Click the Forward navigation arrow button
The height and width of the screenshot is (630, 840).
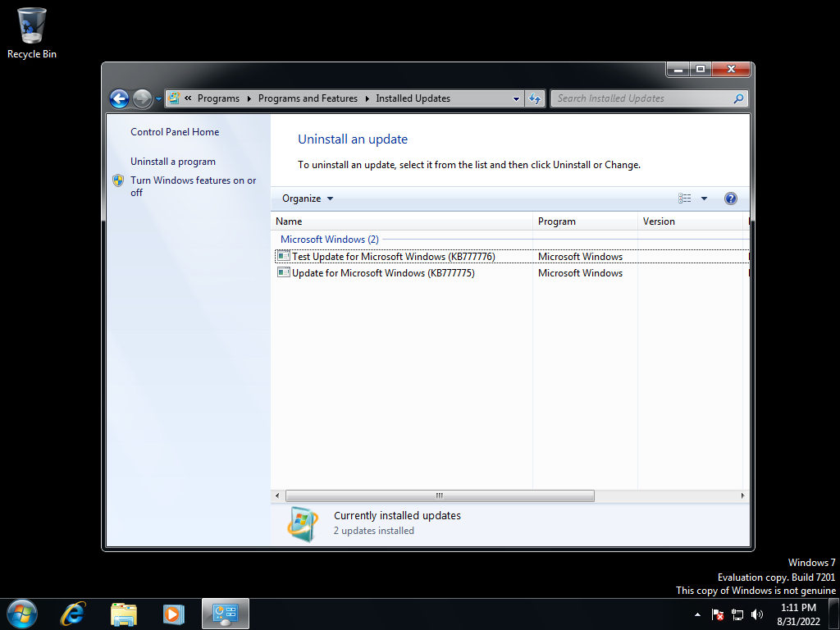point(142,98)
